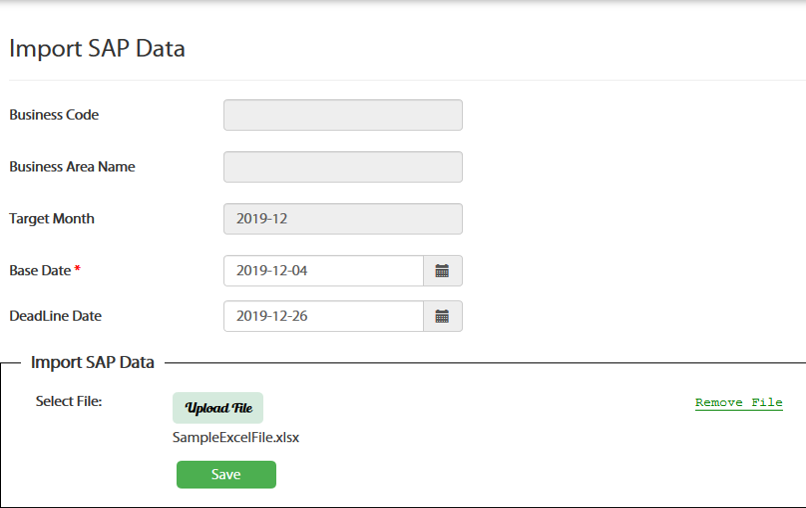This screenshot has height=508, width=806.
Task: Click the Target Month label
Action: pos(52,219)
